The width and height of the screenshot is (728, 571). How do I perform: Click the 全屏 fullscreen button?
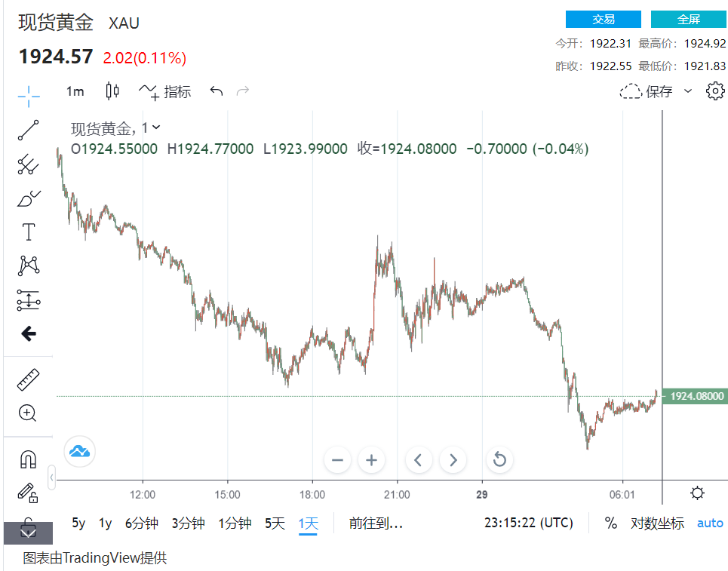pyautogui.click(x=688, y=20)
